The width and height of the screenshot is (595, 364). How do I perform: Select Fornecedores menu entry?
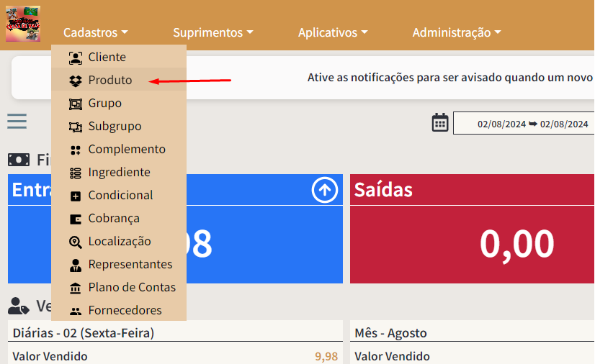(x=125, y=311)
